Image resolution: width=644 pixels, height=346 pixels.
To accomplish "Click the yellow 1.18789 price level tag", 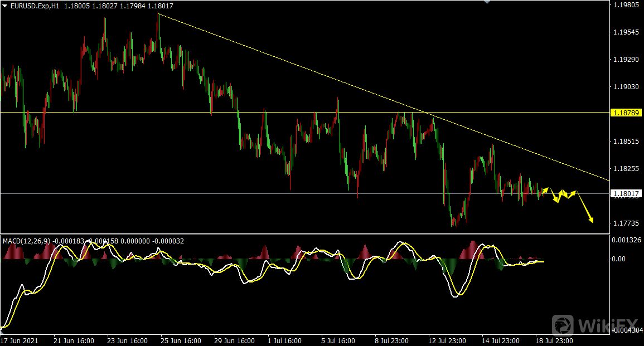I will pos(626,113).
